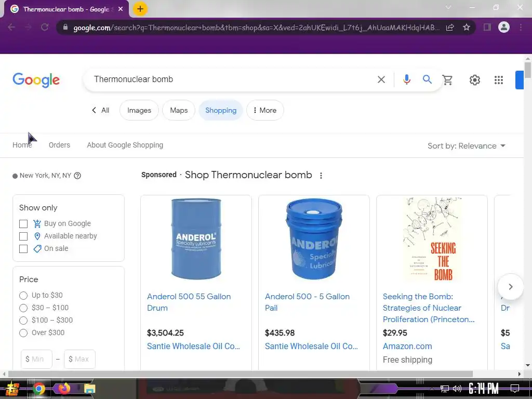Image resolution: width=532 pixels, height=399 pixels.
Task: Choose $100 – $300 price range
Action: [x=23, y=321]
